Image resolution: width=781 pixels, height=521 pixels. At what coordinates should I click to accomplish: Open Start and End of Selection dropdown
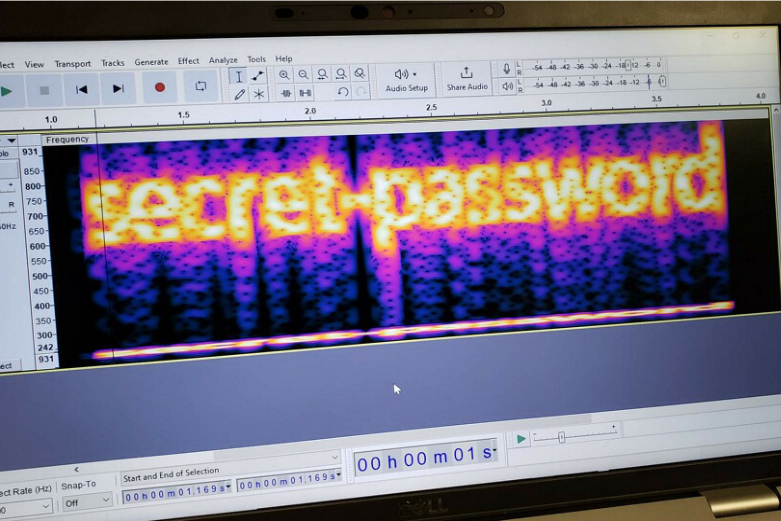pyautogui.click(x=231, y=467)
